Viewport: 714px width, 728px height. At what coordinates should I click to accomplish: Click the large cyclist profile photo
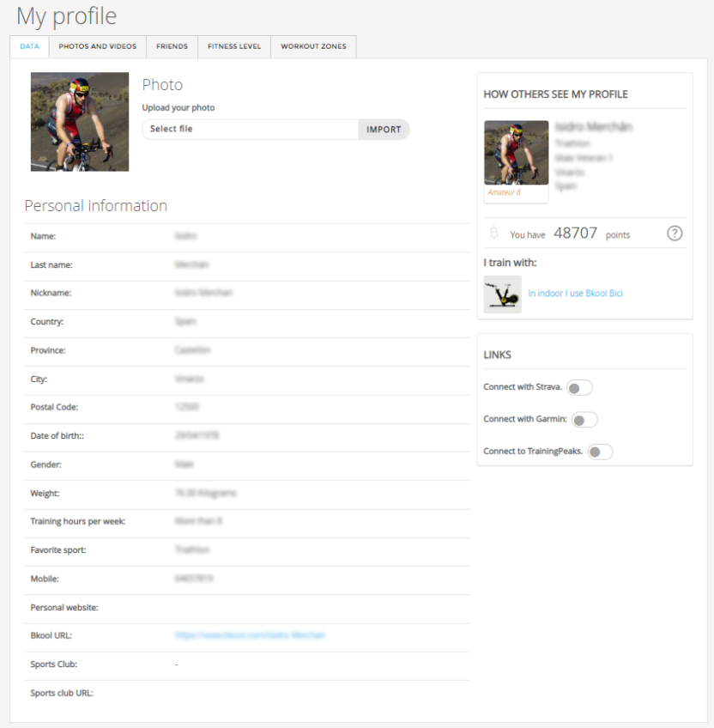point(80,122)
